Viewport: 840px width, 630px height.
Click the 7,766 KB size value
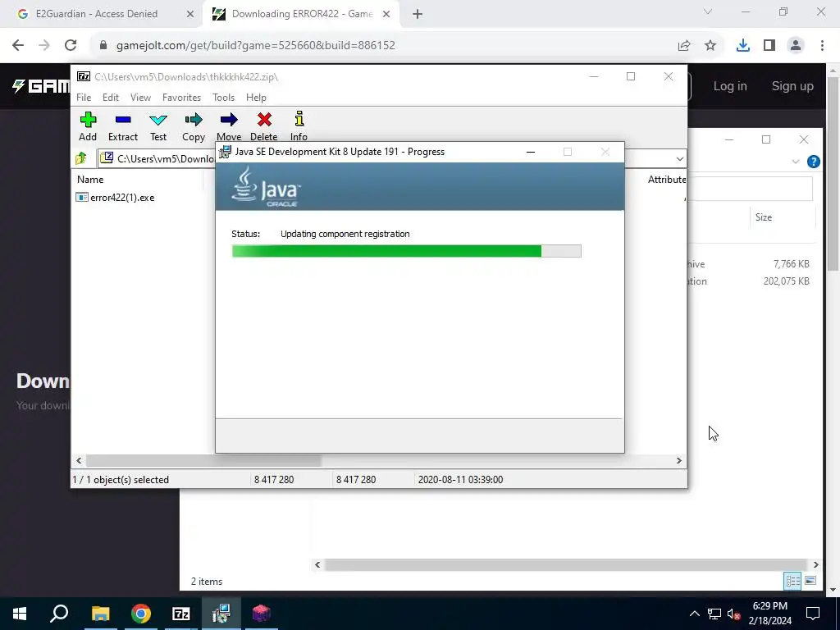pos(792,264)
